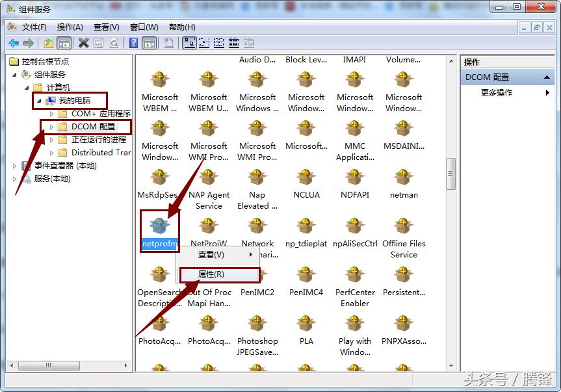Select the MsRdpSes component icon
The width and height of the screenshot is (561, 392).
click(x=160, y=177)
